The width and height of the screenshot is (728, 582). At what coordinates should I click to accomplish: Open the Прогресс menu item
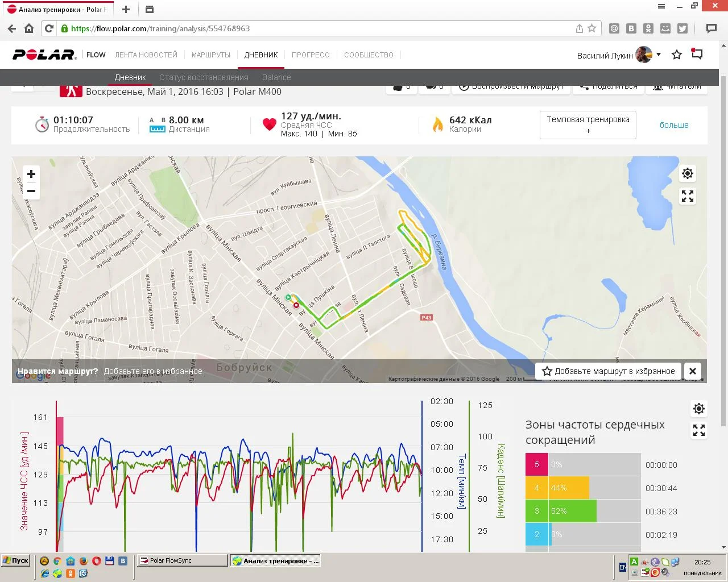(x=311, y=55)
